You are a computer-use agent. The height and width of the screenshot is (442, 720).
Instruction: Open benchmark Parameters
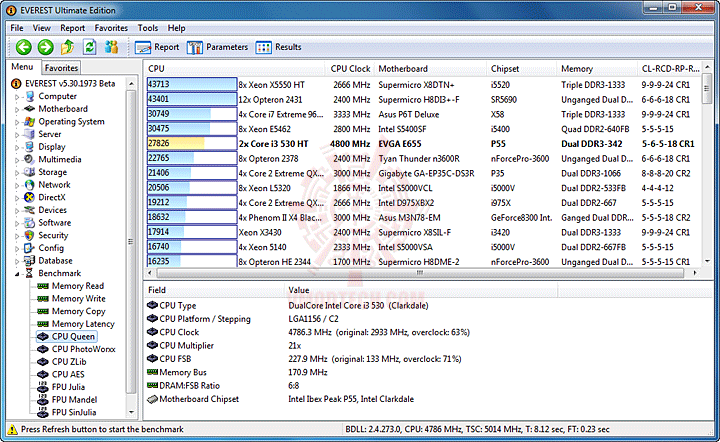coord(217,47)
